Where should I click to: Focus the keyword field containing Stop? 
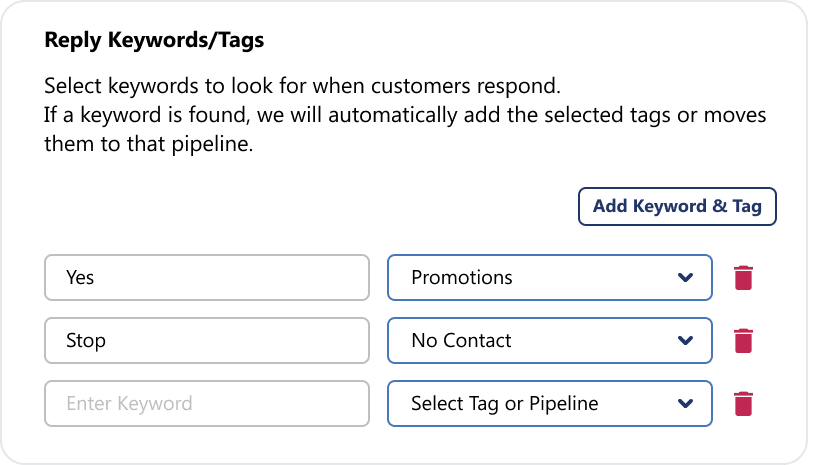coord(207,341)
